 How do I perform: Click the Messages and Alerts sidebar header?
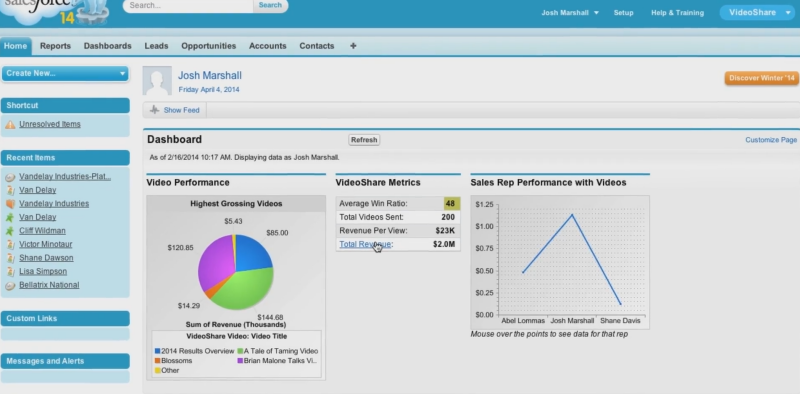click(65, 361)
